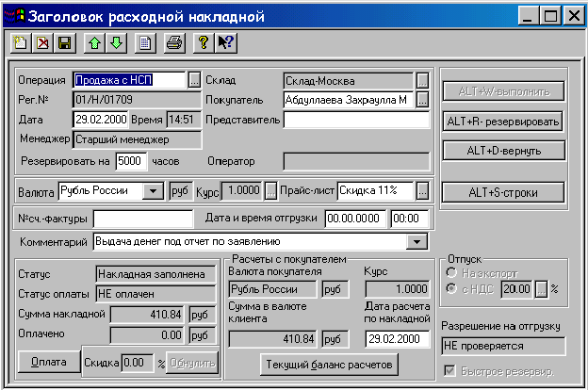Click the Обнулить button

(x=192, y=363)
